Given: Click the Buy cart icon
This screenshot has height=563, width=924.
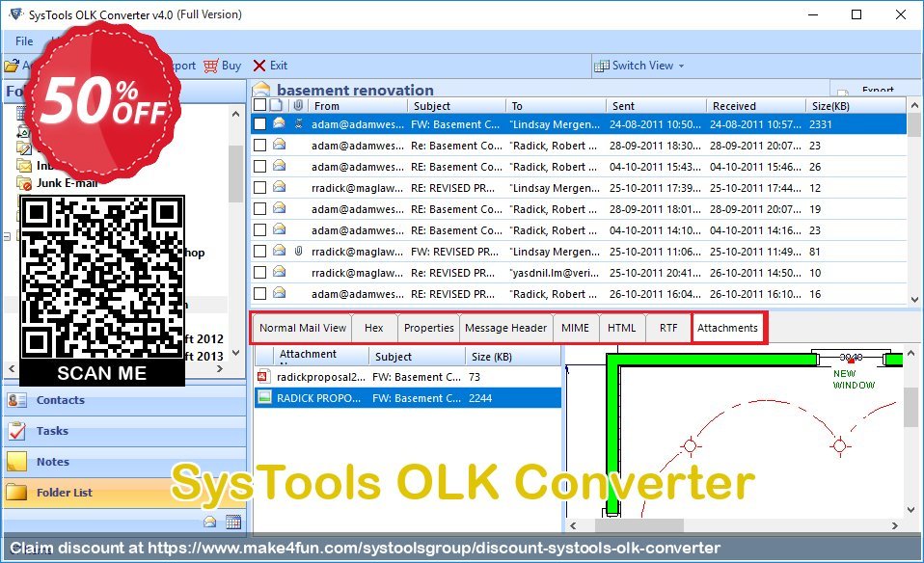Looking at the screenshot, I should pos(211,66).
